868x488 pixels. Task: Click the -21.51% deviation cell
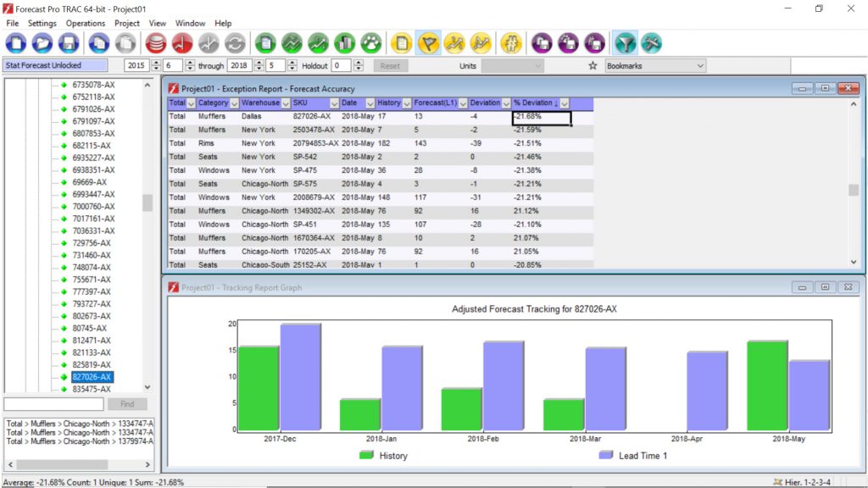[527, 142]
